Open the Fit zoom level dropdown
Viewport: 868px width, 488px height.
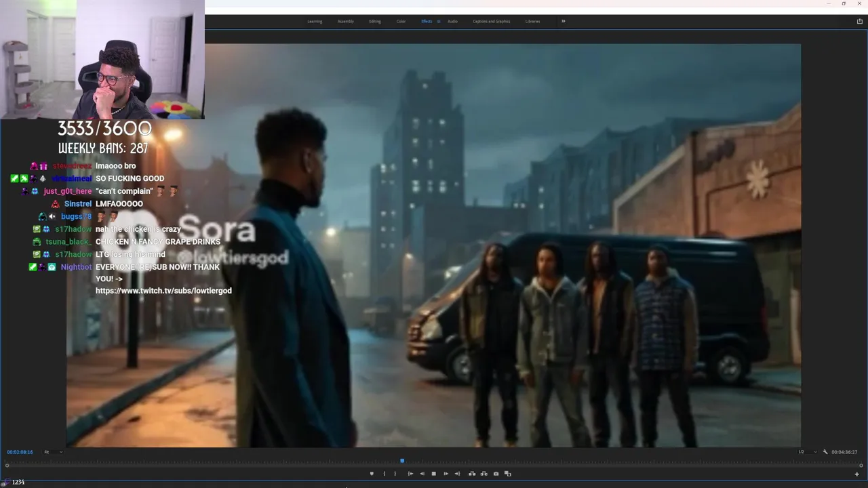(53, 452)
